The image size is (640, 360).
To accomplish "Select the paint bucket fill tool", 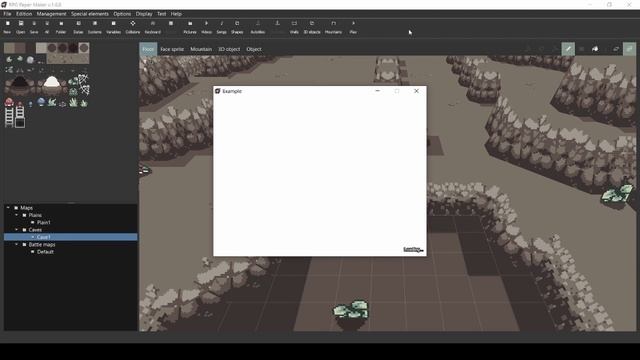I will (596, 49).
